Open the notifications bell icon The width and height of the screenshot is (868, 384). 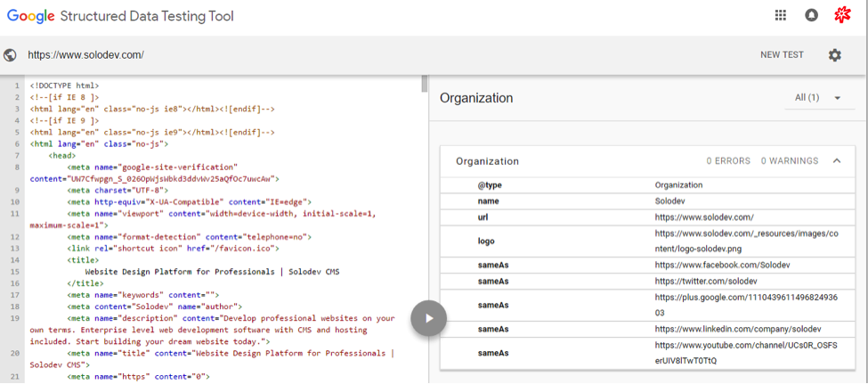811,15
